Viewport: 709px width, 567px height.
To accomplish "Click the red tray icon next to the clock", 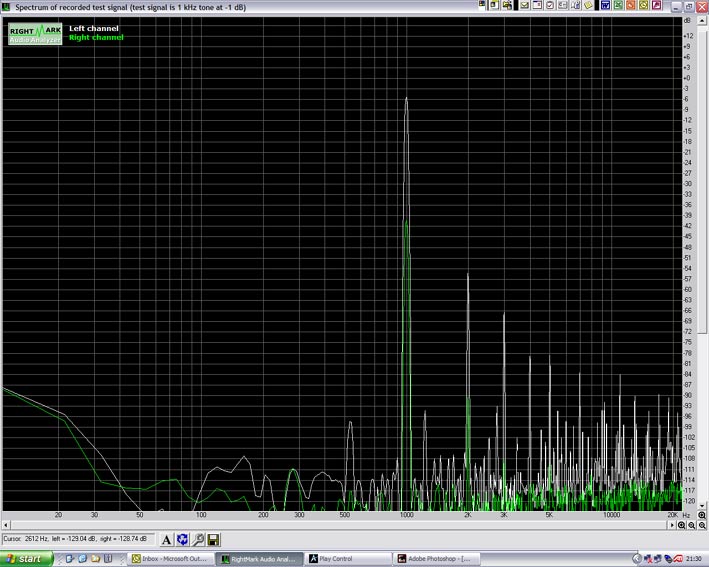I will tap(678, 559).
